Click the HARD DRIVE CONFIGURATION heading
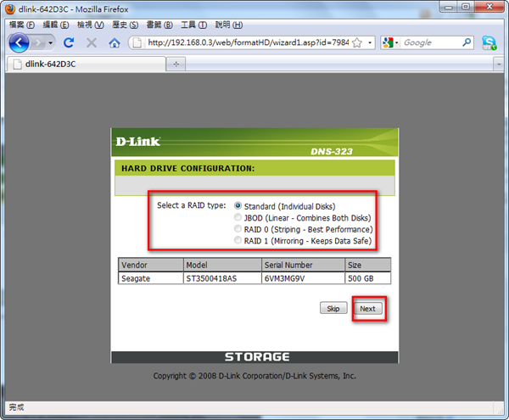Viewport: 509px width, 420px height. [x=188, y=168]
